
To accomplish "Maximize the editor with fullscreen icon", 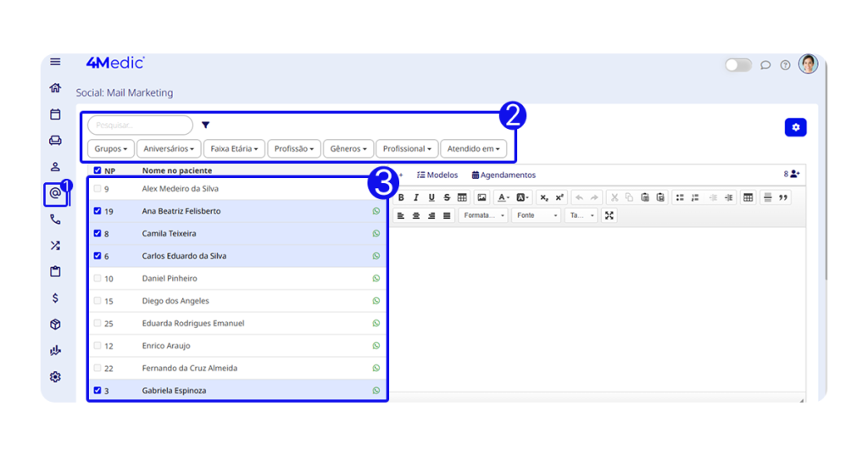I will point(609,215).
